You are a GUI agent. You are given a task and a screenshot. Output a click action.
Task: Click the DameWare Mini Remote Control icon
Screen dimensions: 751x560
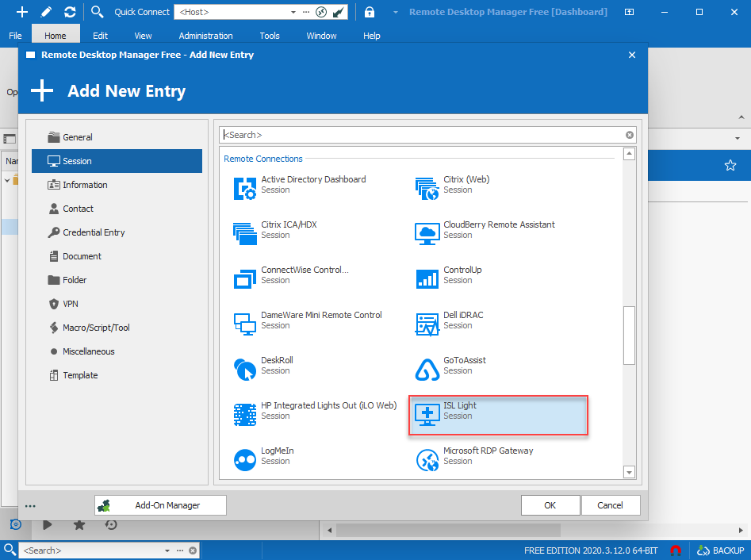245,324
